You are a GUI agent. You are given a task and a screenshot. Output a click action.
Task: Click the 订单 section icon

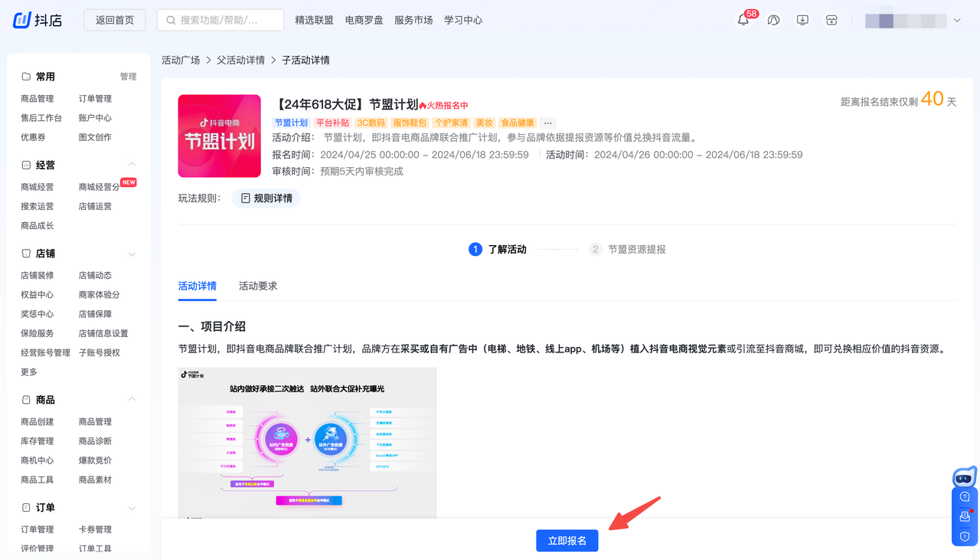[x=26, y=508]
